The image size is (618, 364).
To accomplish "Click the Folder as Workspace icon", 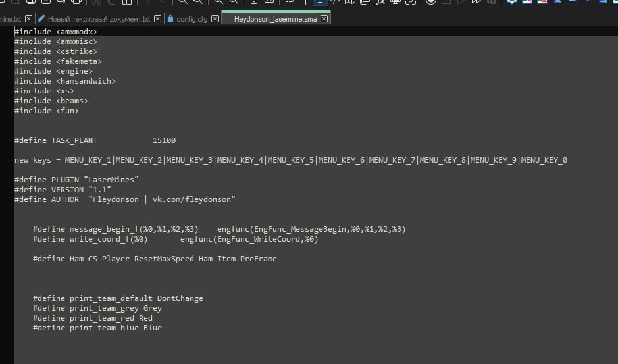I will point(396,1).
